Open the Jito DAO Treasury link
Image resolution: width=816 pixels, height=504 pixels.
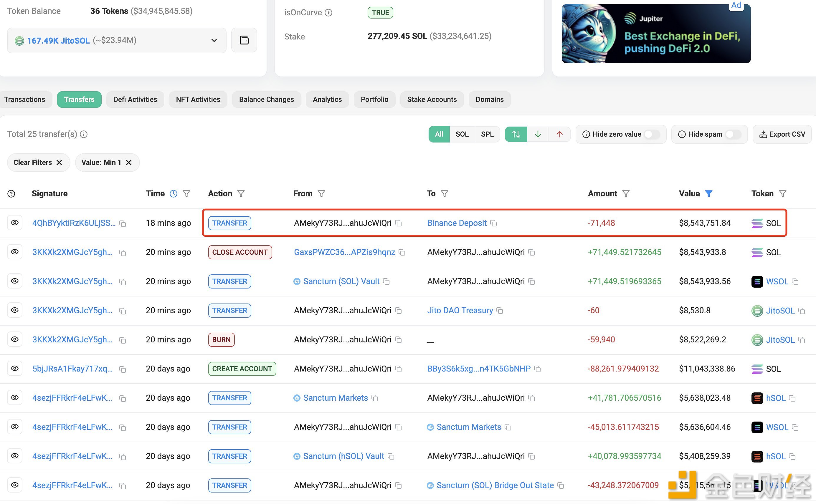point(460,311)
